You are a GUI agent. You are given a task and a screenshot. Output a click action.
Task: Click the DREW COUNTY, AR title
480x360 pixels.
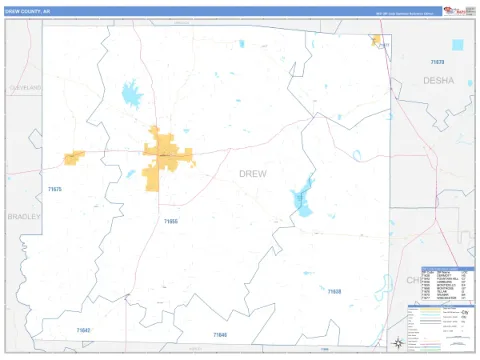click(x=28, y=11)
